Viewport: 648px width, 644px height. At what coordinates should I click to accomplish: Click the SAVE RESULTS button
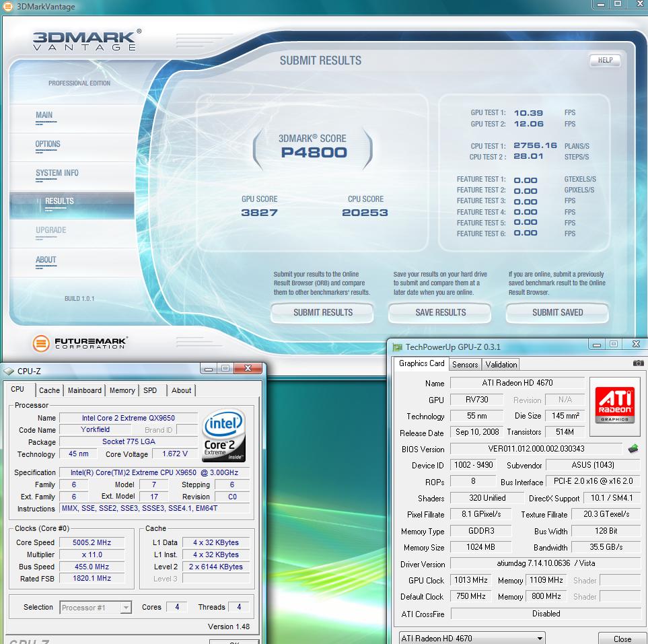click(440, 312)
